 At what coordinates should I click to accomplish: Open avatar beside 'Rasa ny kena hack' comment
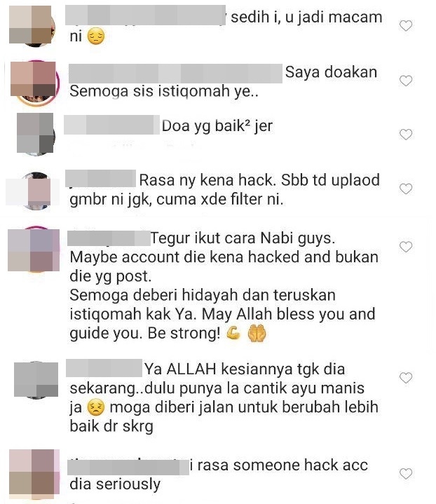coord(35,191)
